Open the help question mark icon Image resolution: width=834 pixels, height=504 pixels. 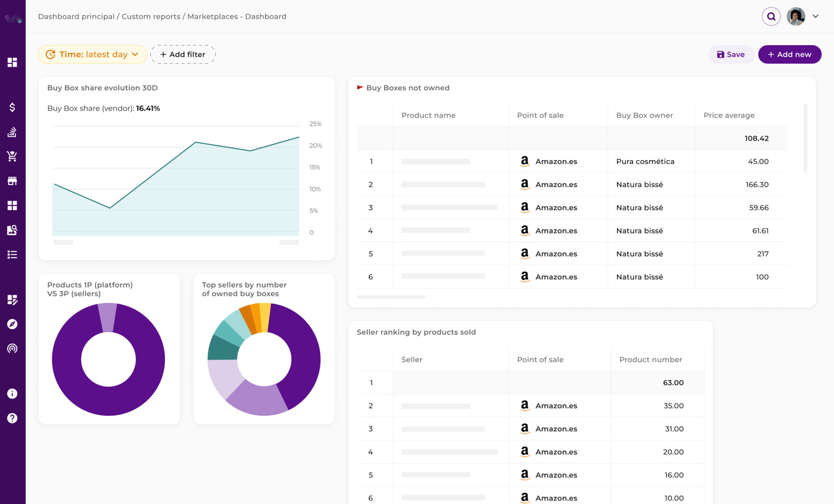click(12, 418)
